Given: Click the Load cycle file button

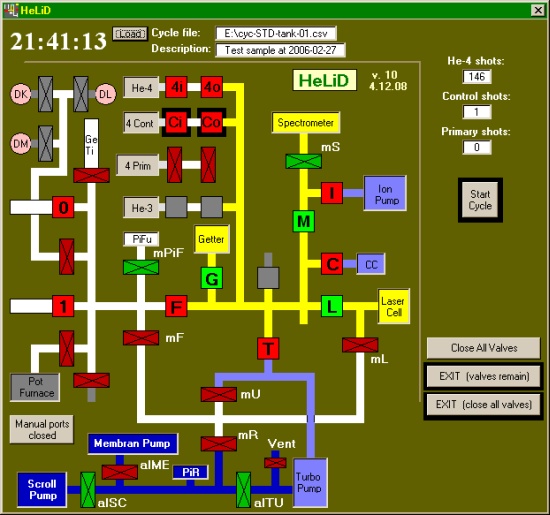Looking at the screenshot, I should pos(130,34).
